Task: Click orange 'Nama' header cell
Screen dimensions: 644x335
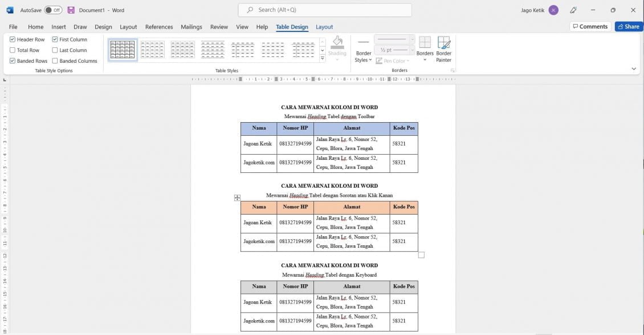Action: coord(259,207)
